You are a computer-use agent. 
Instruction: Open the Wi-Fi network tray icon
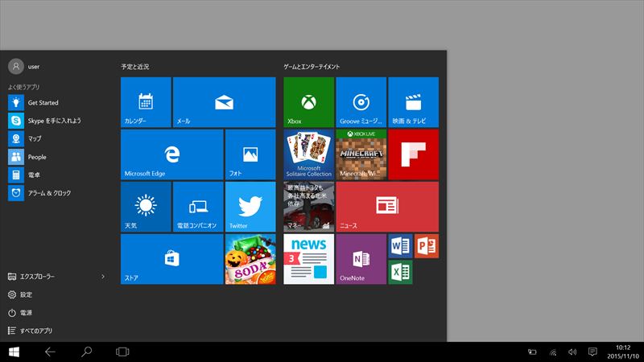tap(553, 352)
